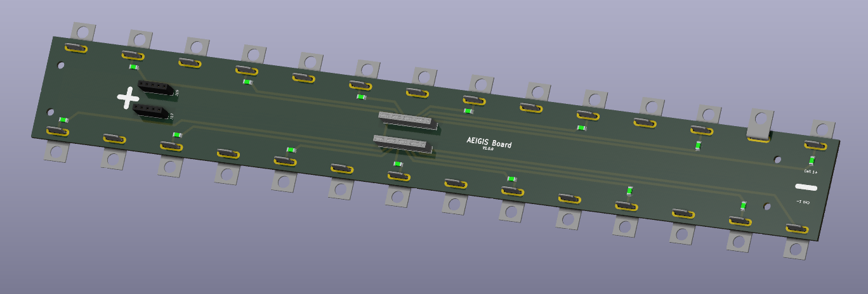Viewport: 868px width, 294px height.
Task: Click the mounting hole beside bent tab
Action: pos(777,159)
